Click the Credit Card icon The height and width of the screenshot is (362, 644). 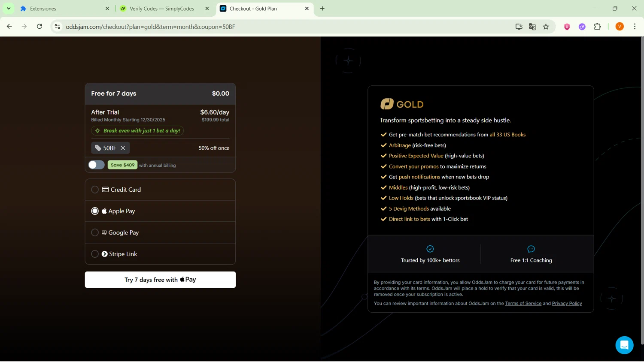(105, 190)
